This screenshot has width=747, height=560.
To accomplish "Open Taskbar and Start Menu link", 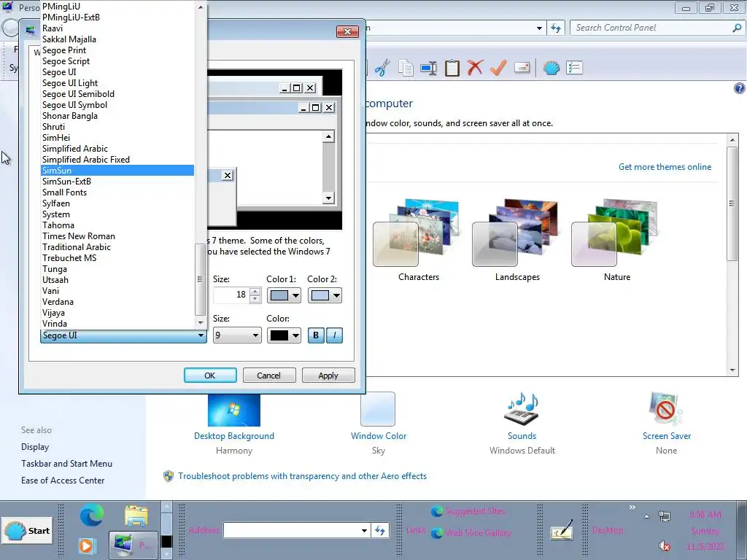I will coord(66,463).
